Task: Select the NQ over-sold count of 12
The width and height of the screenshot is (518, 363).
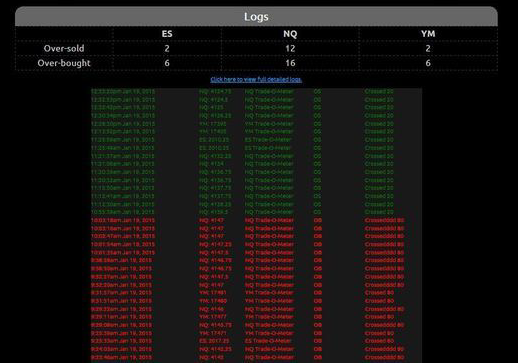Action: coord(290,48)
